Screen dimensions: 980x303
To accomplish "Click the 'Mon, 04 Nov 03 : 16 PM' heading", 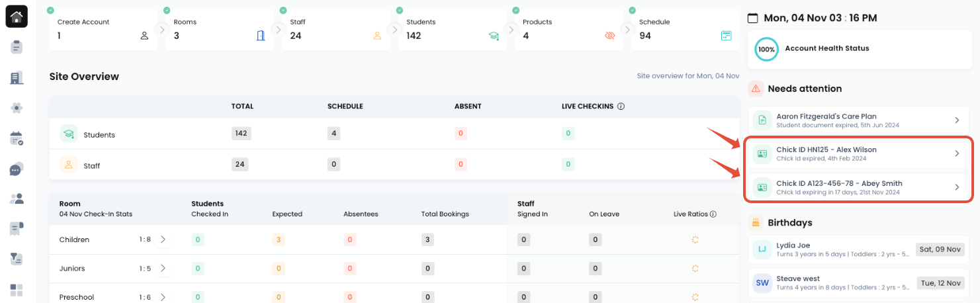I will coord(821,18).
